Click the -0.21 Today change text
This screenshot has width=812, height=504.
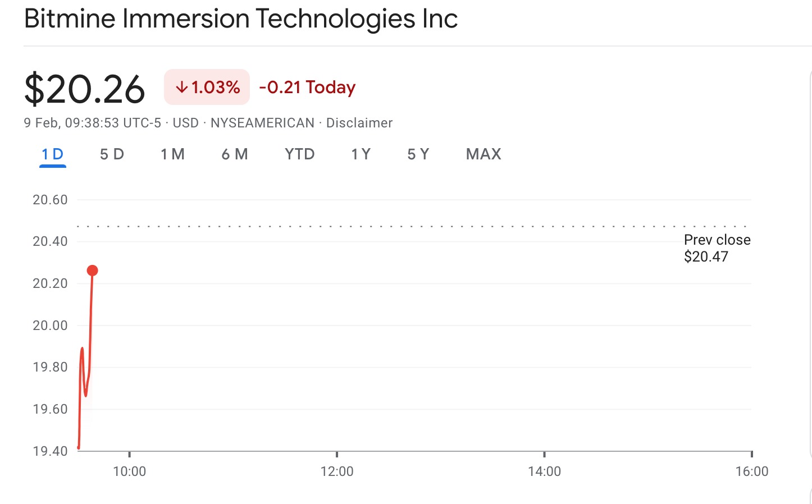pos(307,88)
